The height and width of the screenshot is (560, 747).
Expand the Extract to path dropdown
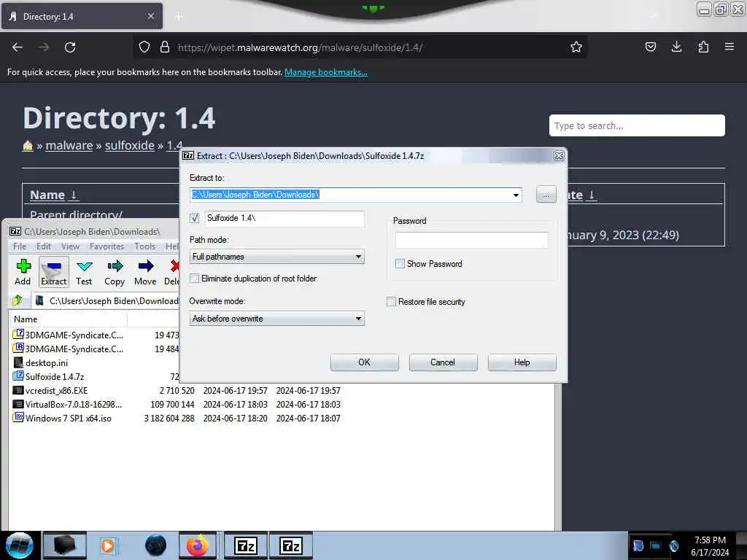click(x=516, y=195)
